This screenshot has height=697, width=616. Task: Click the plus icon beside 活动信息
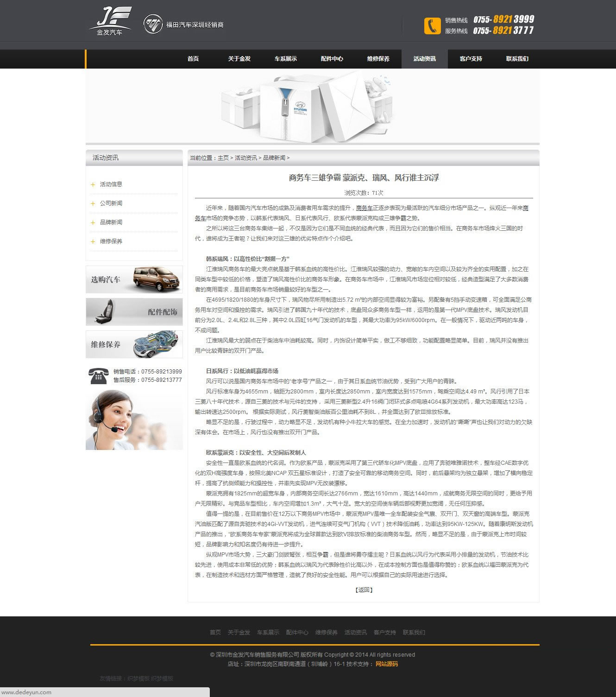tap(93, 184)
